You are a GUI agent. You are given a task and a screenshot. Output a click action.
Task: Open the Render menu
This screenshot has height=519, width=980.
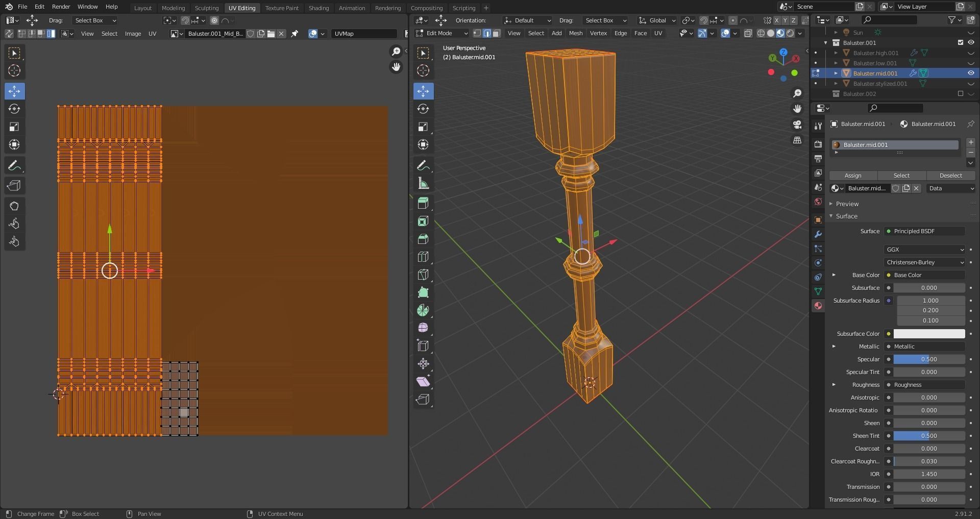point(61,7)
